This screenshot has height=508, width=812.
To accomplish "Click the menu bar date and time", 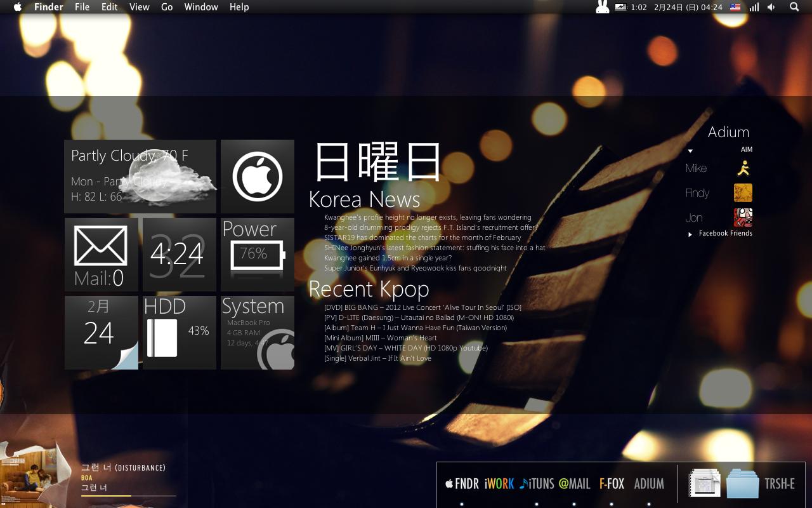I will point(688,7).
